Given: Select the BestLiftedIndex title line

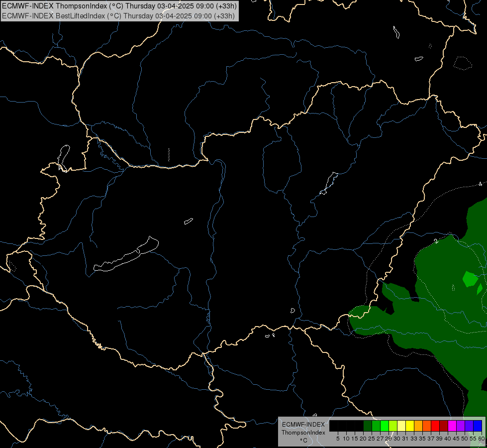Looking at the screenshot, I should [x=118, y=16].
